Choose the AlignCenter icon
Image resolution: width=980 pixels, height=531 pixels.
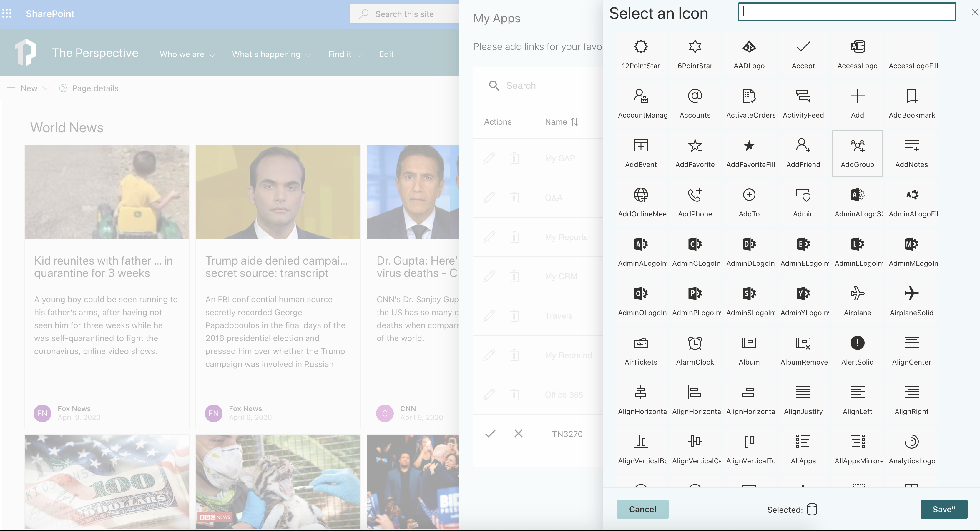(911, 351)
